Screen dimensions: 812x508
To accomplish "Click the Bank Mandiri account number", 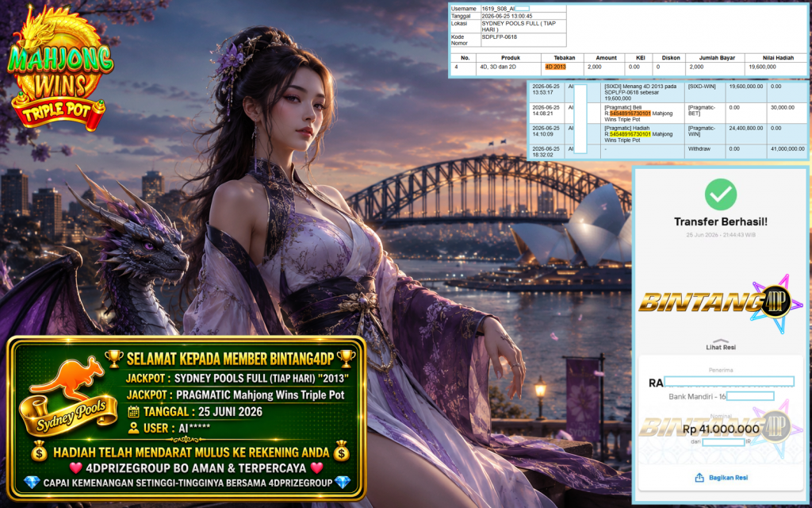I will [x=722, y=397].
